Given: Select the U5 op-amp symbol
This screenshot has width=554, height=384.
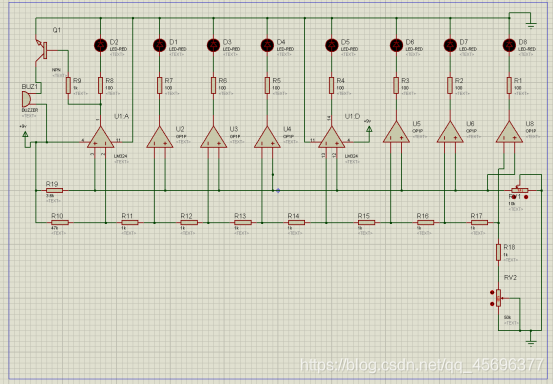Looking at the screenshot, I should [396, 133].
